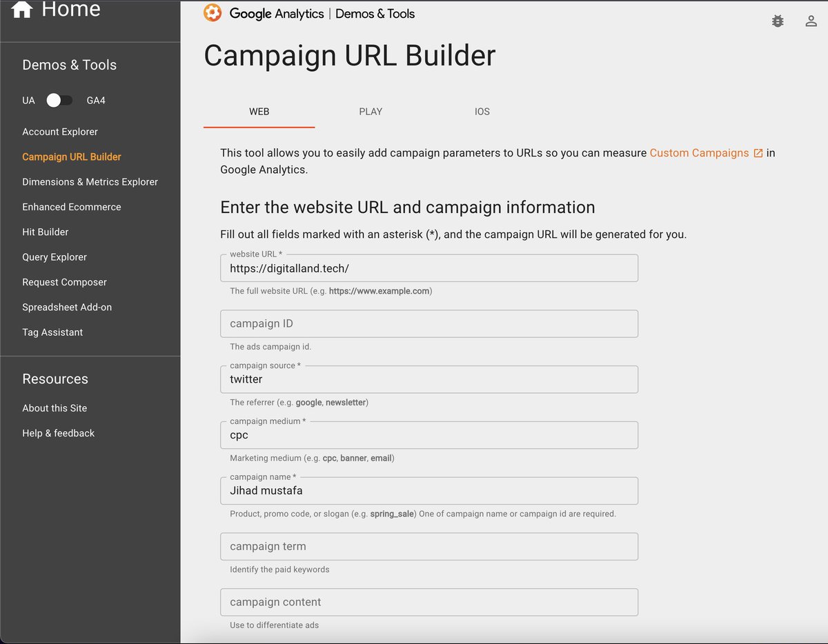Click the Demos & Tools sidebar heading
Screen dimensions: 828x644
(70, 65)
